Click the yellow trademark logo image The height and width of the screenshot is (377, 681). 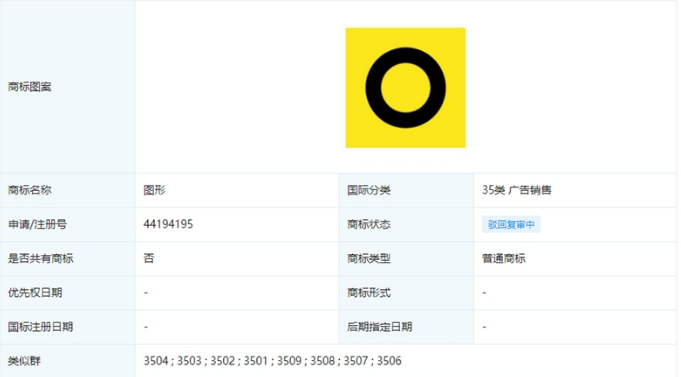pyautogui.click(x=405, y=88)
